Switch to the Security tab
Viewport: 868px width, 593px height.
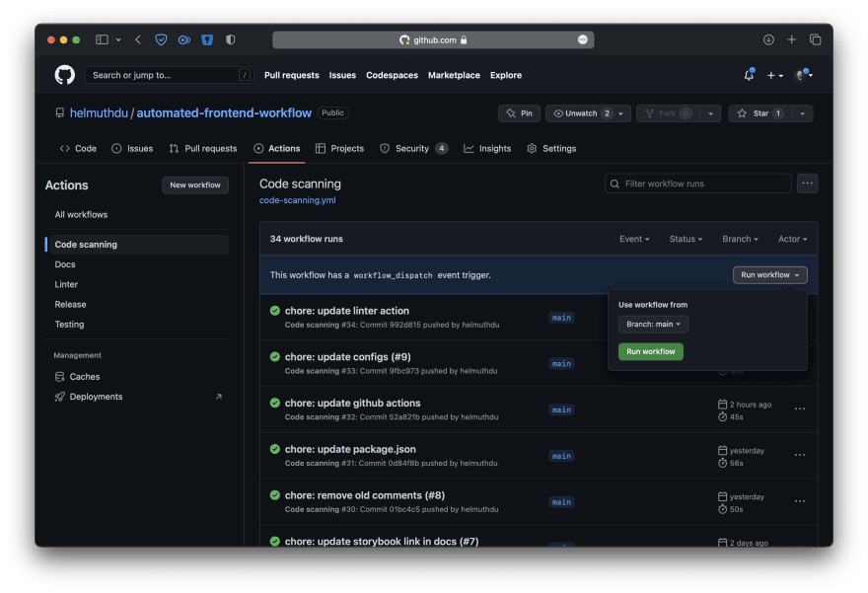click(413, 148)
